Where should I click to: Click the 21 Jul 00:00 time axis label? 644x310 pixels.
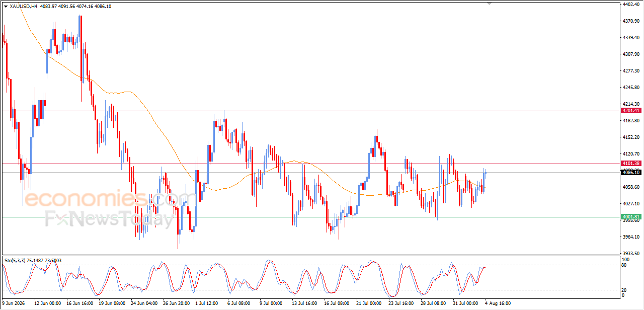coord(369,303)
